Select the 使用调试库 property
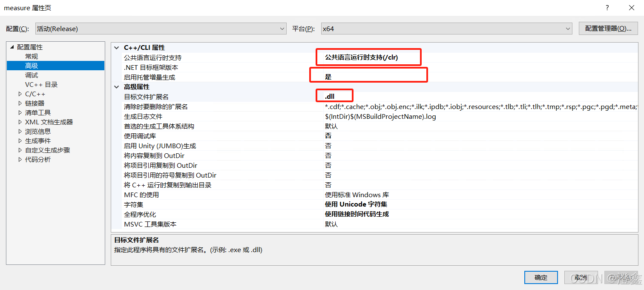The width and height of the screenshot is (644, 290). pyautogui.click(x=140, y=136)
